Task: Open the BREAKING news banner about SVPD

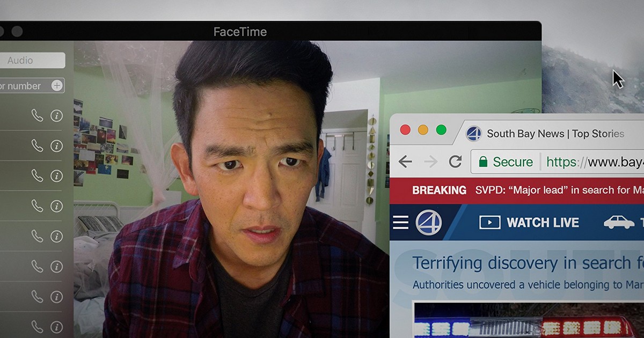Action: coord(517,190)
